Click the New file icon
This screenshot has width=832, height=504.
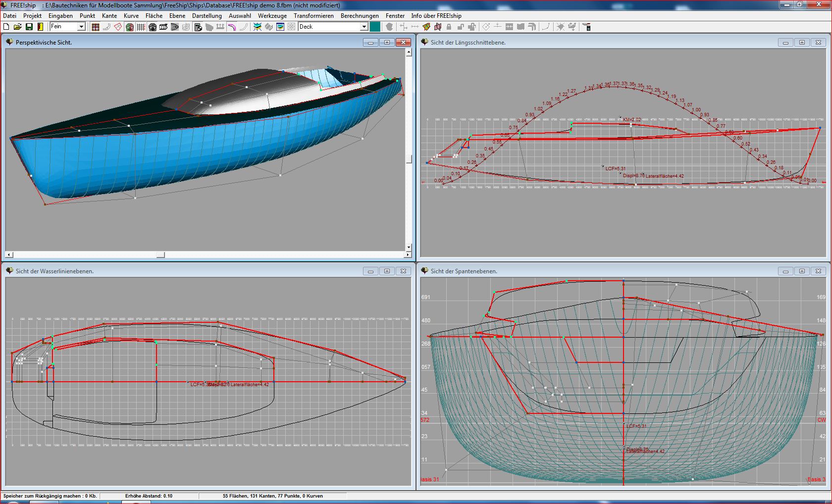6,27
